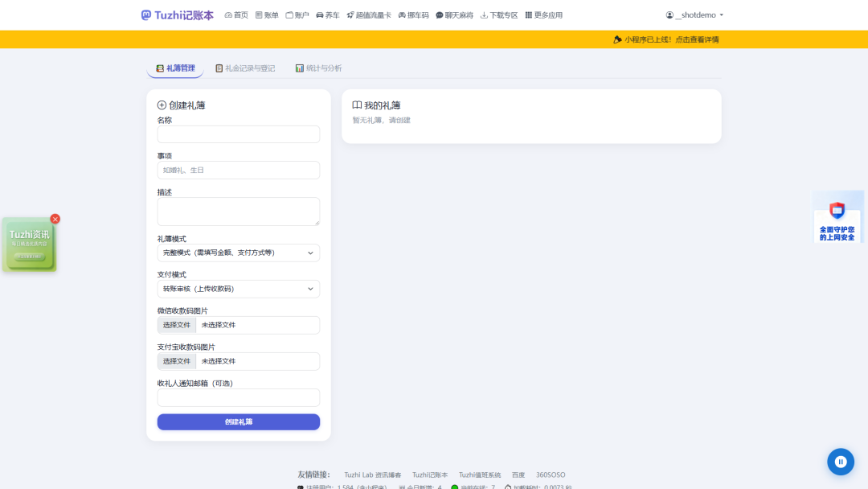This screenshot has height=489, width=868.
Task: Open the _shotdemo user dropdown
Action: click(x=694, y=15)
